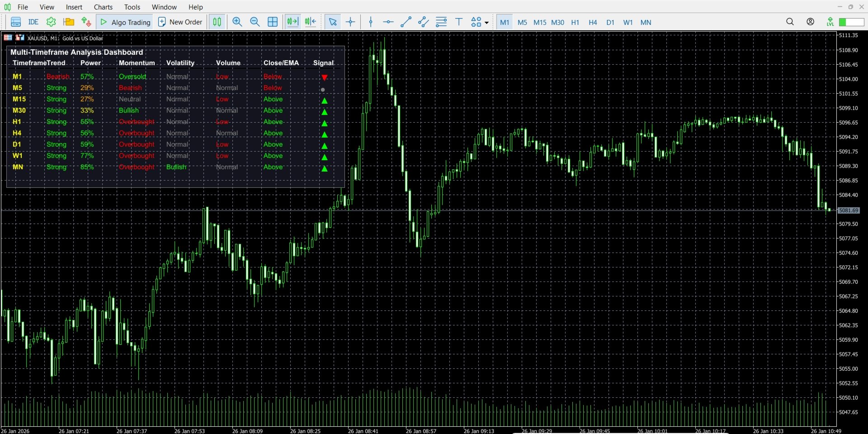
Task: Open the Tools menu
Action: [132, 7]
